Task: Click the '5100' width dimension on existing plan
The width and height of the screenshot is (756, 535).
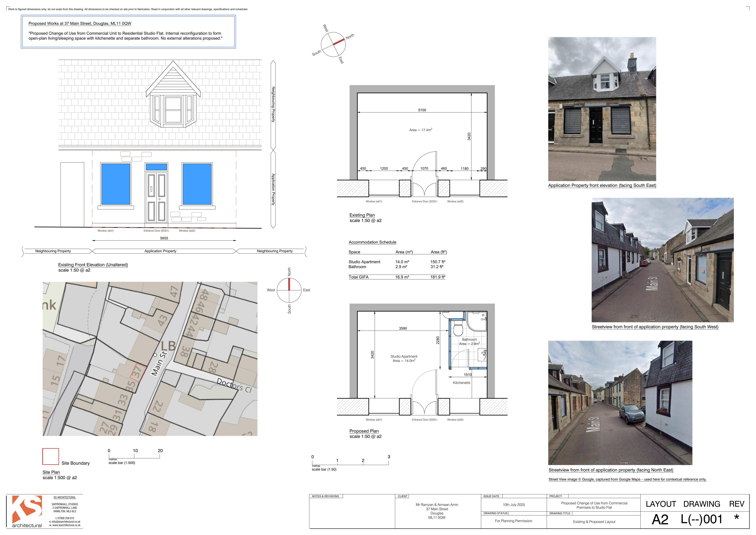Action: 422,110
